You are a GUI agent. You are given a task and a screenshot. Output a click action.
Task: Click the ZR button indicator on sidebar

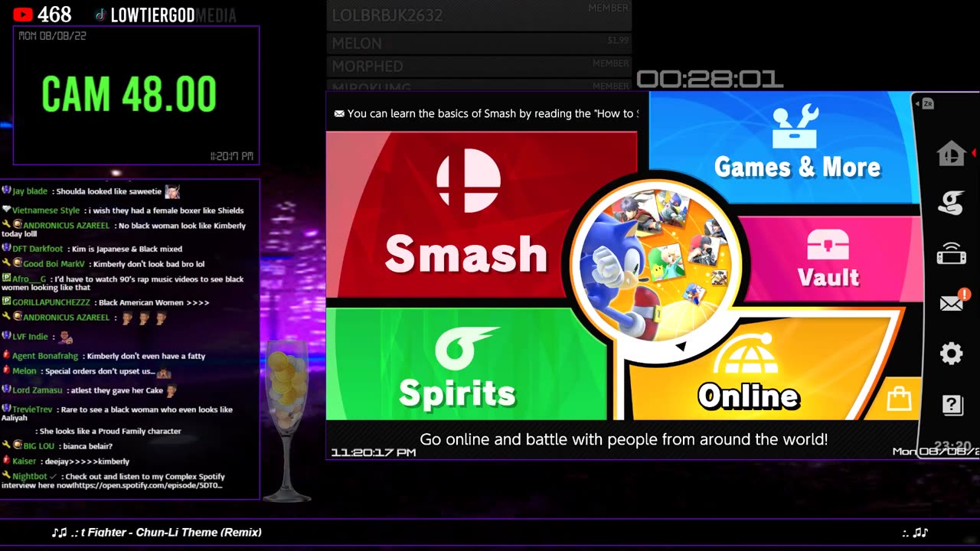coord(926,103)
